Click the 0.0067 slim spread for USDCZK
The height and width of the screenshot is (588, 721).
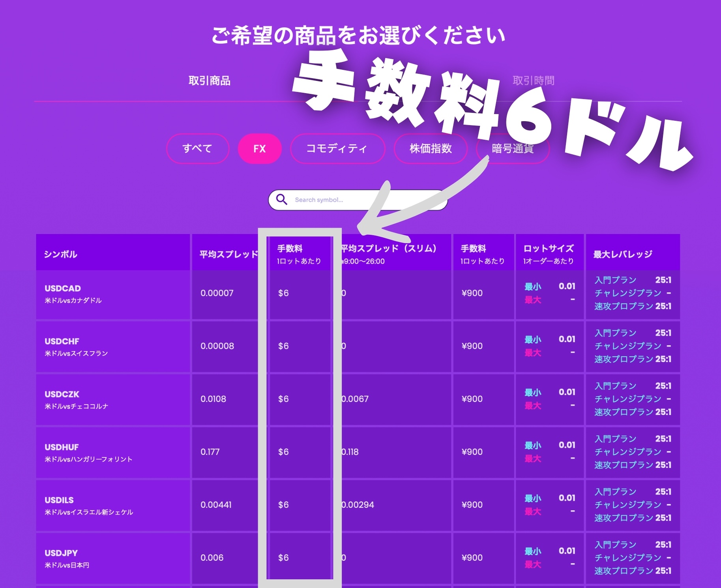(x=355, y=399)
